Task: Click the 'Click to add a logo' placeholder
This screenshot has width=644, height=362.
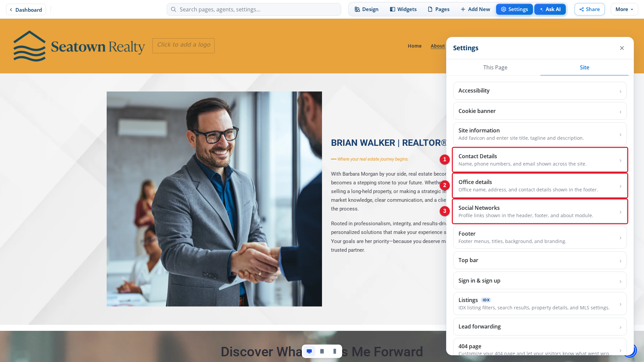Action: point(183,46)
